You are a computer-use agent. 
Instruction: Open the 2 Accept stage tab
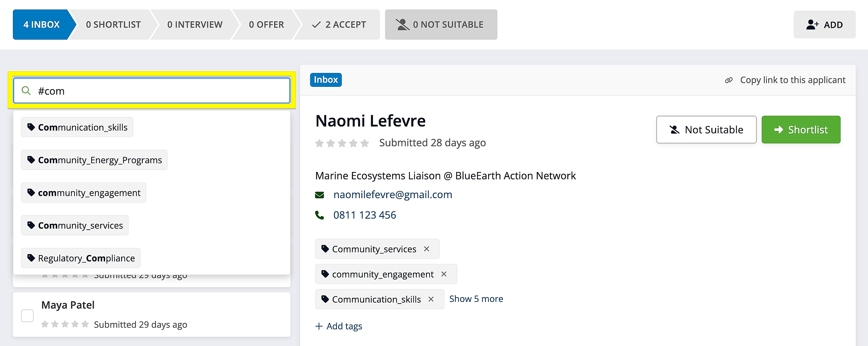pyautogui.click(x=339, y=25)
